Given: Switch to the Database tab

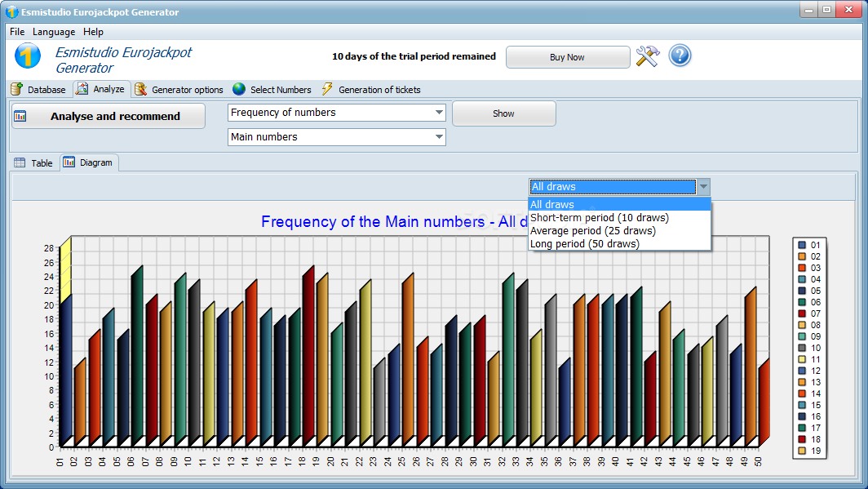Looking at the screenshot, I should tap(39, 89).
